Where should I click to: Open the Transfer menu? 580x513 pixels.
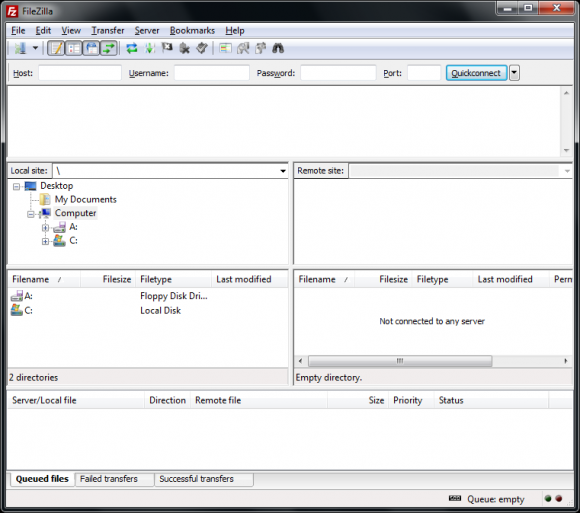coord(108,30)
